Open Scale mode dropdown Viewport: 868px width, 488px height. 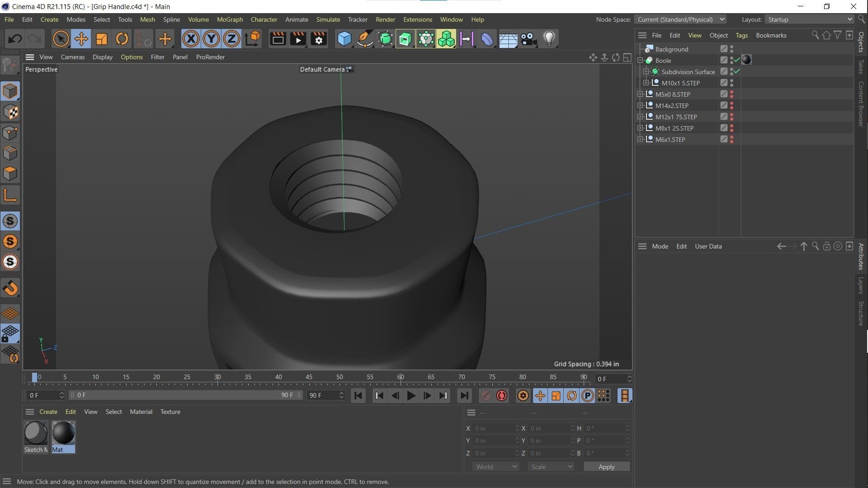551,467
